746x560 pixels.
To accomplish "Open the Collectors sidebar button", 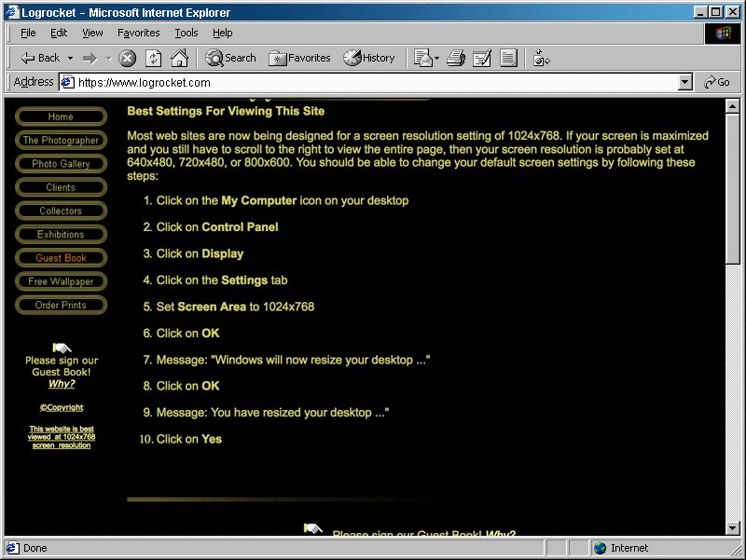I will (61, 211).
